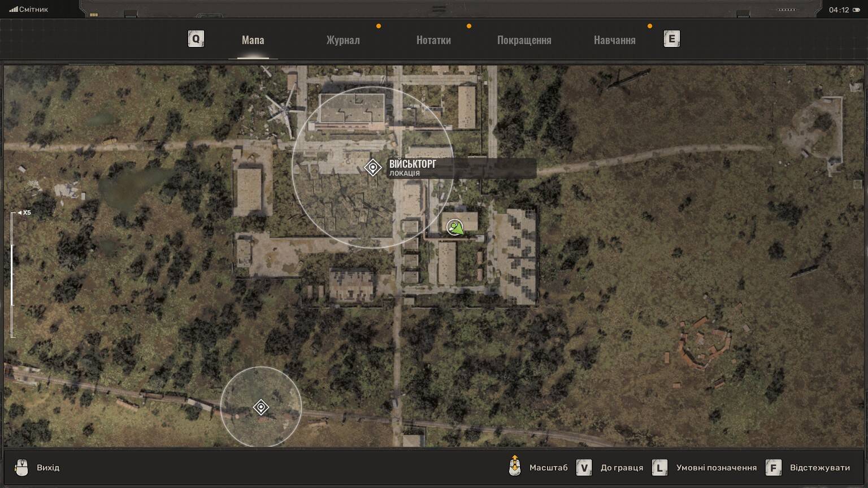This screenshot has height=488, width=868.
Task: Click the battery status icon
Action: point(857,10)
